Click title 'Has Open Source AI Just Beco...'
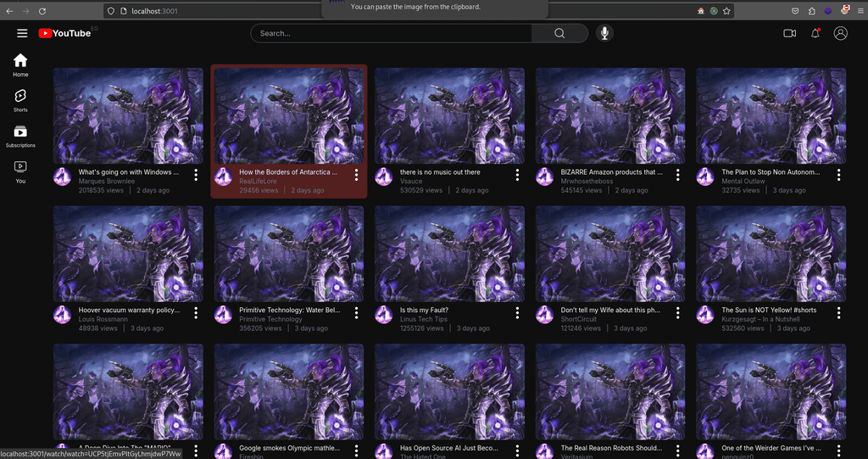This screenshot has width=868, height=459. point(449,448)
